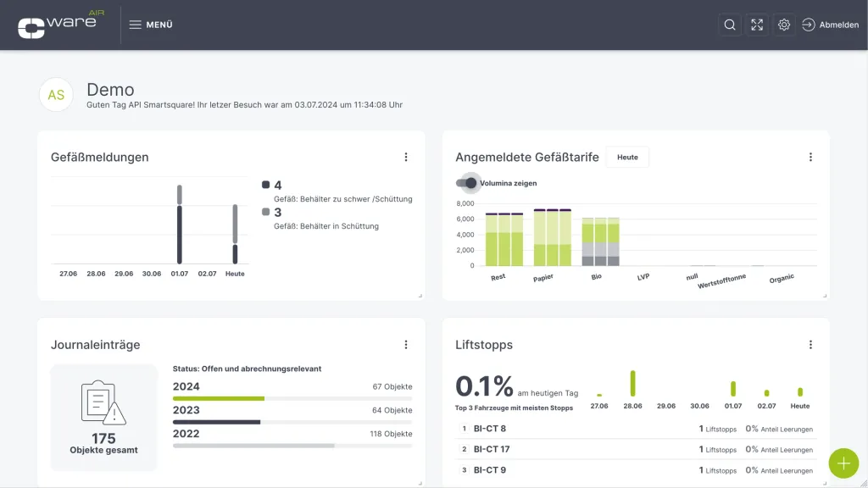Screen dimensions: 868x488
Task: Open the Angemeldete Gefäßtarife three-dot menu
Action: pos(810,157)
